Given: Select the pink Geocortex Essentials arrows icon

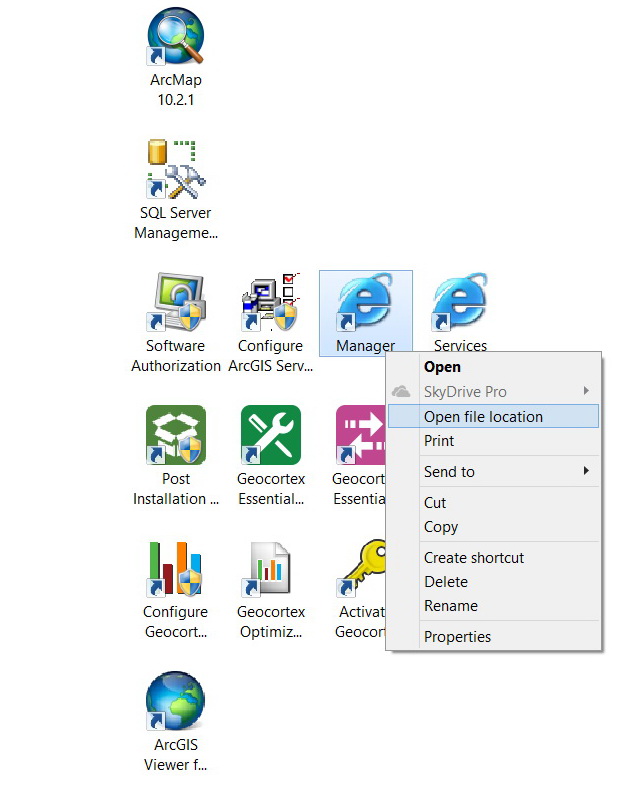Looking at the screenshot, I should click(360, 435).
